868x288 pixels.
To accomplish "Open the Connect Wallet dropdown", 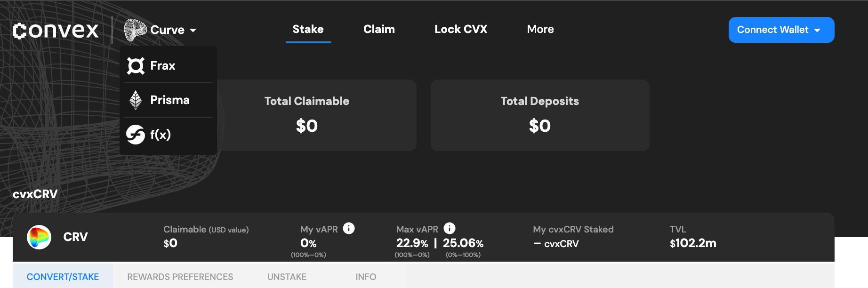I will coord(781,30).
